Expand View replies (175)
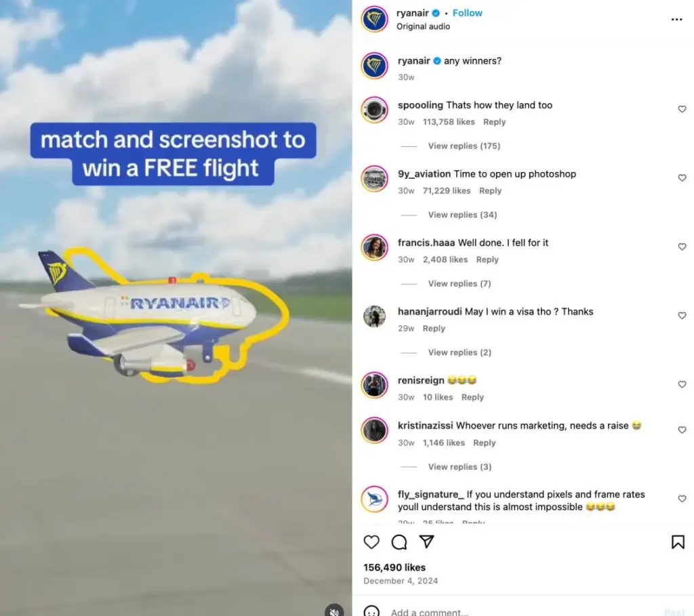This screenshot has height=616, width=694. tap(464, 146)
